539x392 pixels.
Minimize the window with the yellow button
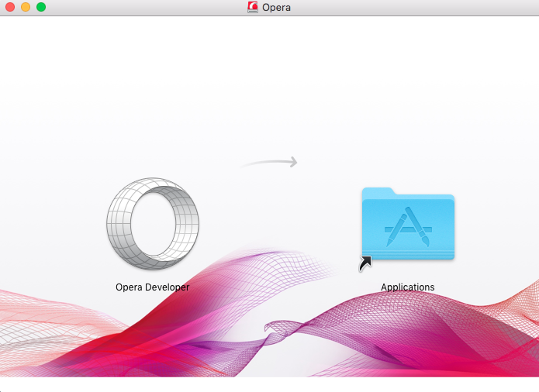click(x=26, y=7)
